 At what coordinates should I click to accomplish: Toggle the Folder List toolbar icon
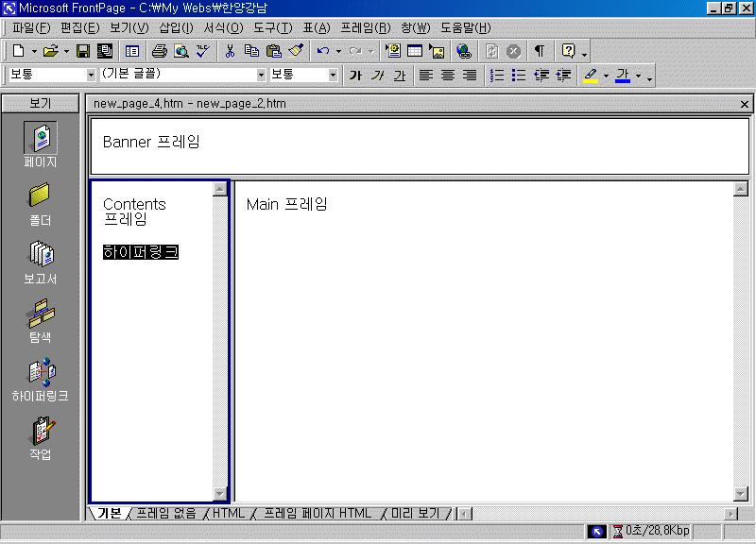tap(131, 51)
